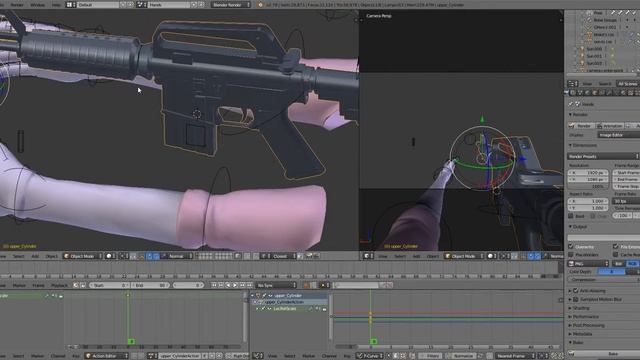
Task: Toggle automatic keyframe record button
Action: 306,285
